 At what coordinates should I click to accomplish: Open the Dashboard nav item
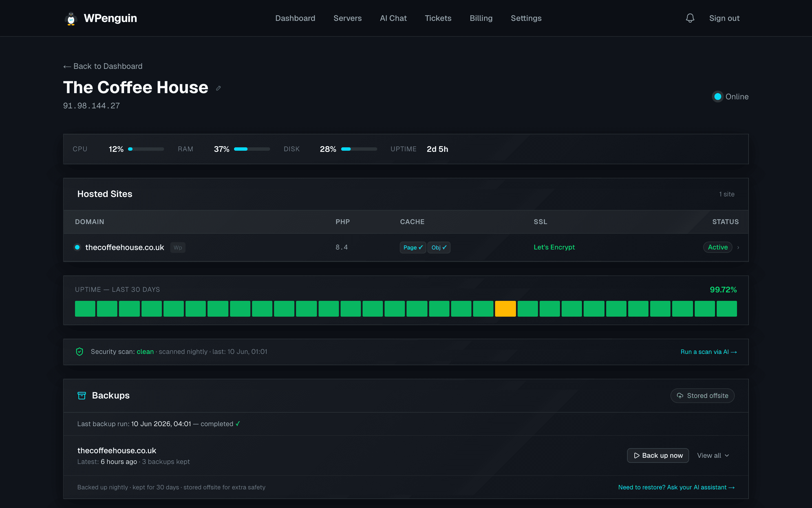coord(295,18)
